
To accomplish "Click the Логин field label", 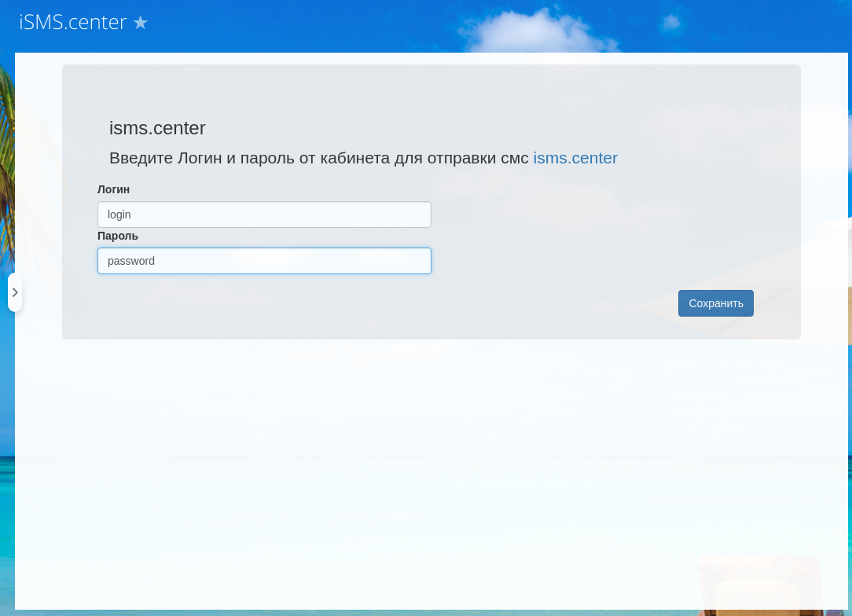I will (x=113, y=189).
